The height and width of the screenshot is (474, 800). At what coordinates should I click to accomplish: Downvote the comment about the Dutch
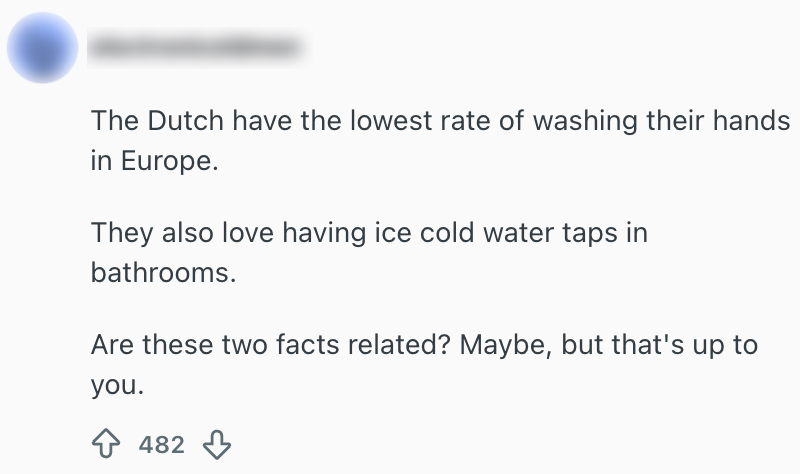[216, 443]
